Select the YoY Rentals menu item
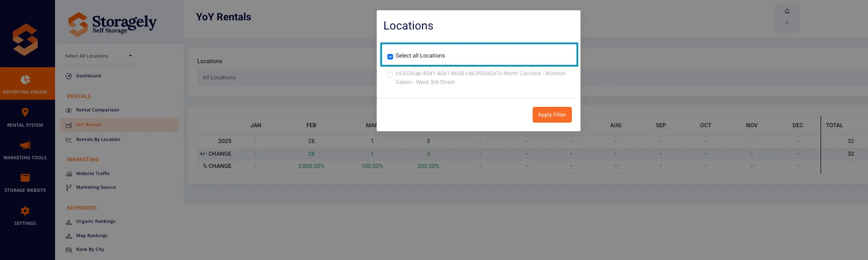This screenshot has height=260, width=868. click(89, 125)
